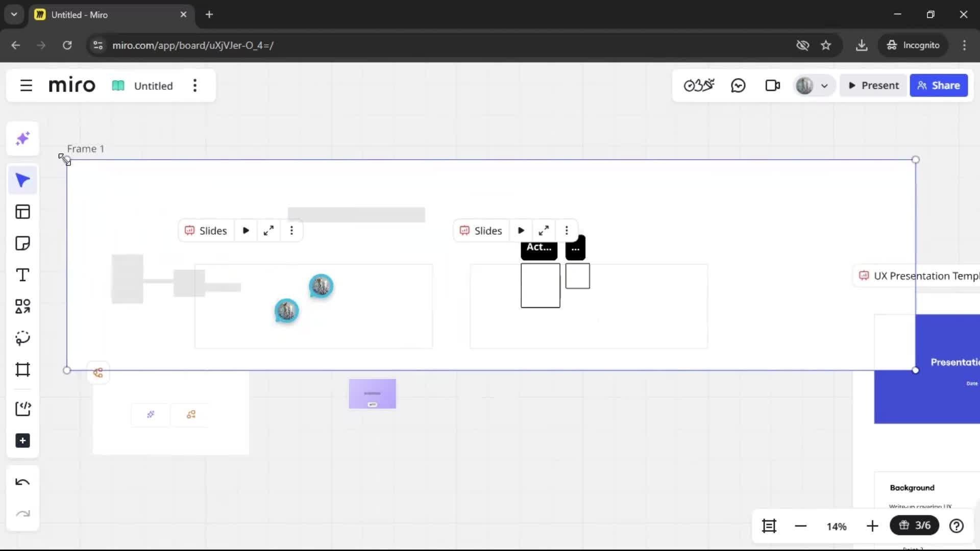The height and width of the screenshot is (551, 980).
Task: Select the purple thumbnail card
Action: coord(372,393)
